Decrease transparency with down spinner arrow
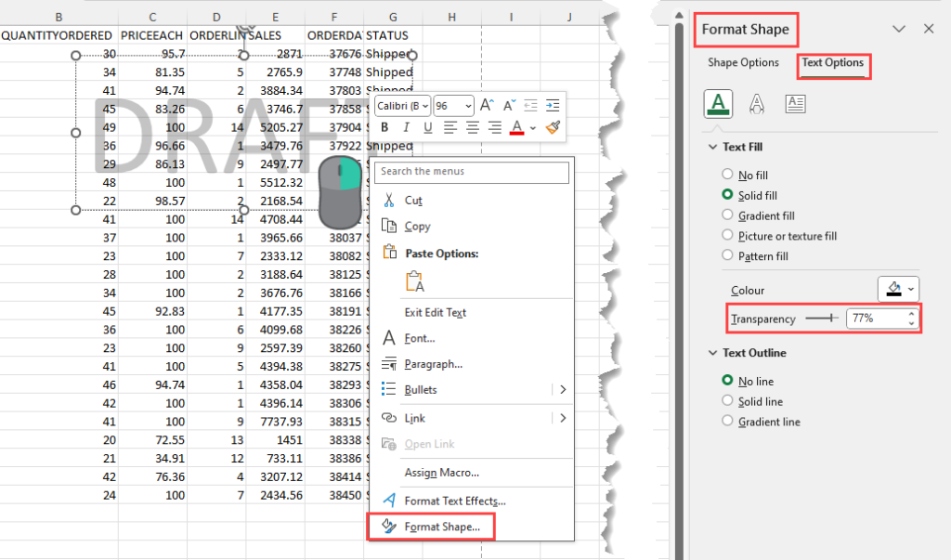Viewport: 951px width, 560px height. click(911, 323)
